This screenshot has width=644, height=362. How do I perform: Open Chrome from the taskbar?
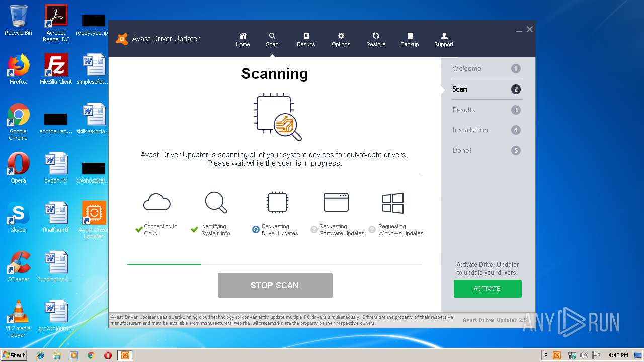click(91, 355)
